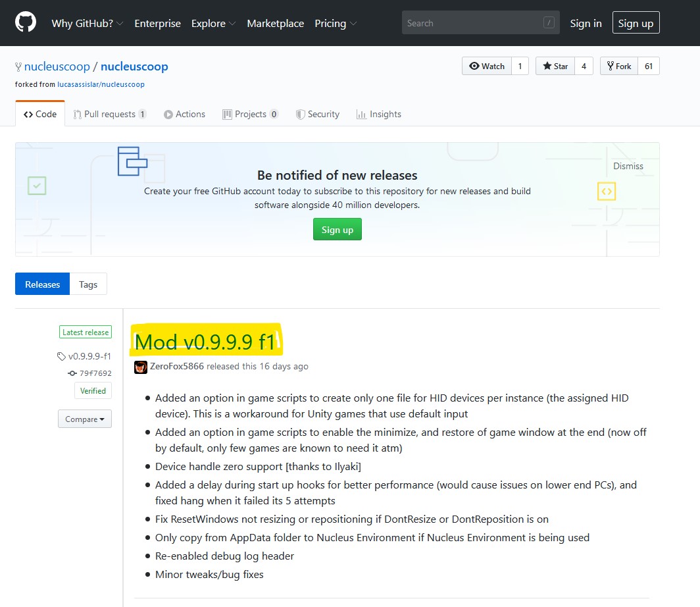Open the Insights tab

tap(378, 114)
